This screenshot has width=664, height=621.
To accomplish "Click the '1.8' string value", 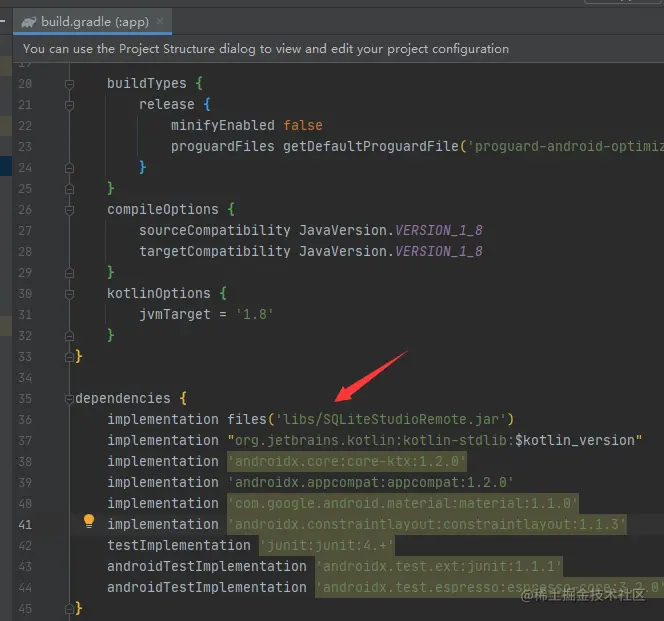I will point(255,314).
